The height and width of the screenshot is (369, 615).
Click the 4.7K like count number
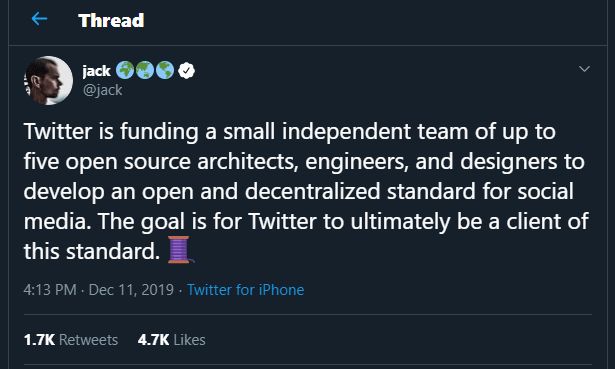coord(153,340)
